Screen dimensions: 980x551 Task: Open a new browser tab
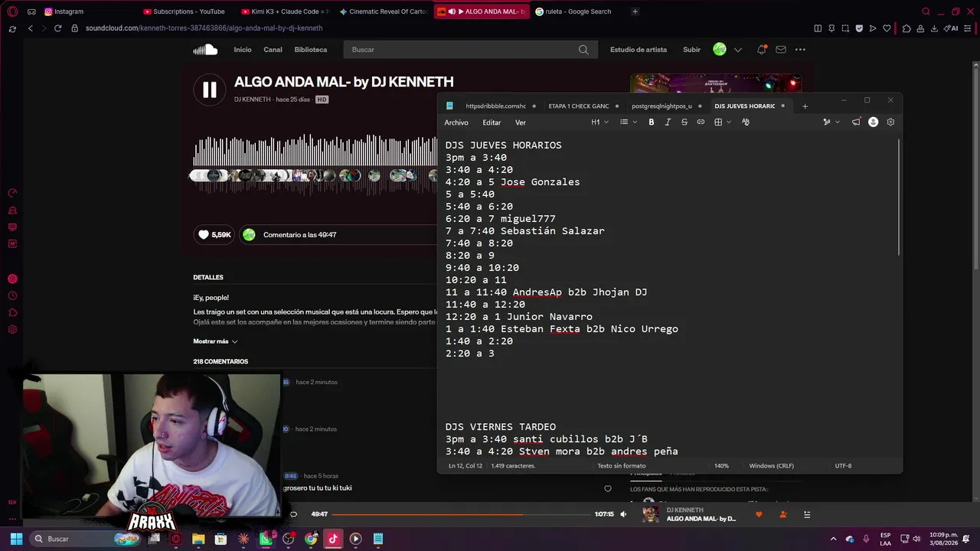click(635, 11)
